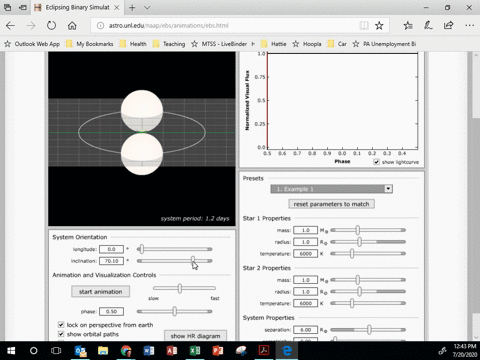Open the favorites hub

click(x=408, y=25)
